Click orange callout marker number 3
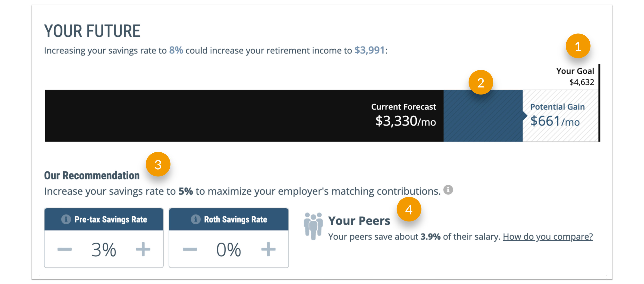This screenshot has height=284, width=644. (158, 165)
